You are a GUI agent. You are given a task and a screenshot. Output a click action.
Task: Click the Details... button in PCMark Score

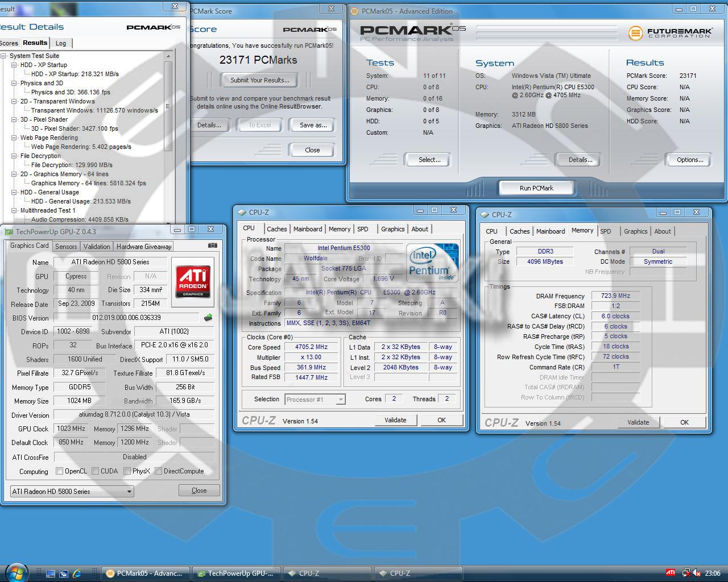click(x=209, y=125)
